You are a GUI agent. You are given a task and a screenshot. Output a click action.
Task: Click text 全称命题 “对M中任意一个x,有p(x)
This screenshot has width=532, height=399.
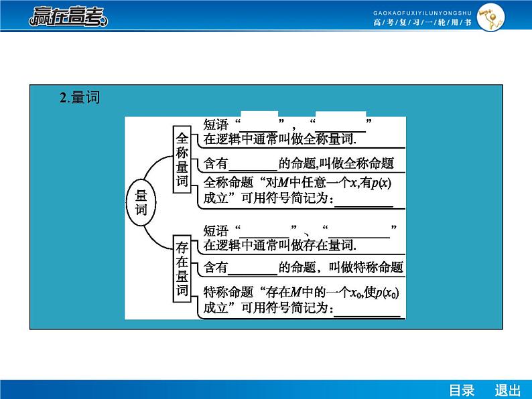(297, 183)
